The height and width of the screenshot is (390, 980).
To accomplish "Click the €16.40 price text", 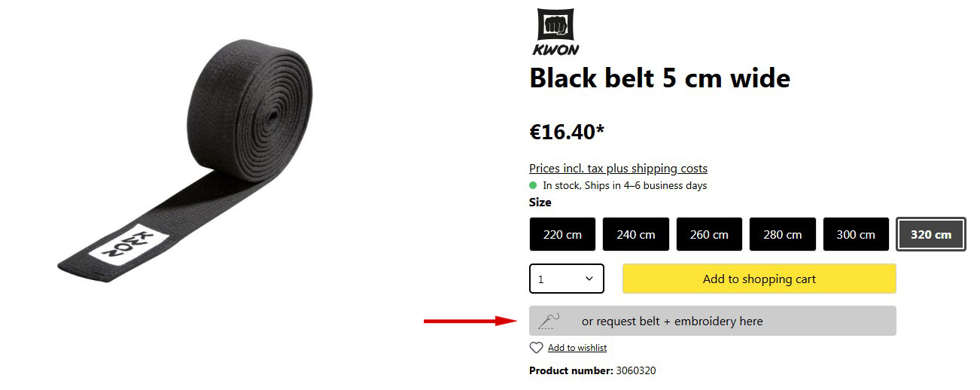I will (567, 133).
